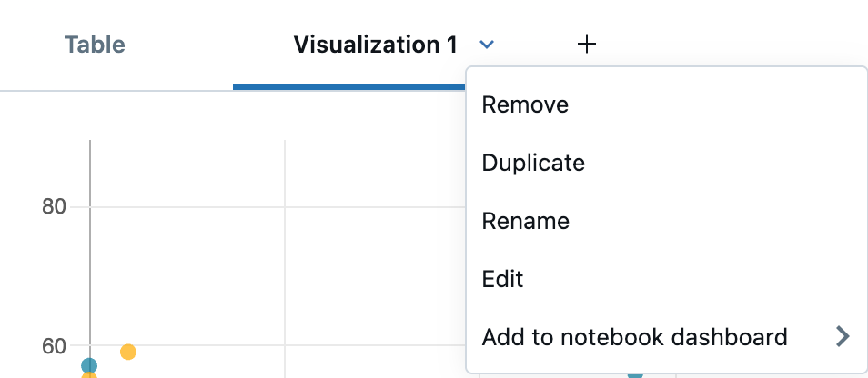
Task: Open Edit for the visualization
Action: click(502, 279)
